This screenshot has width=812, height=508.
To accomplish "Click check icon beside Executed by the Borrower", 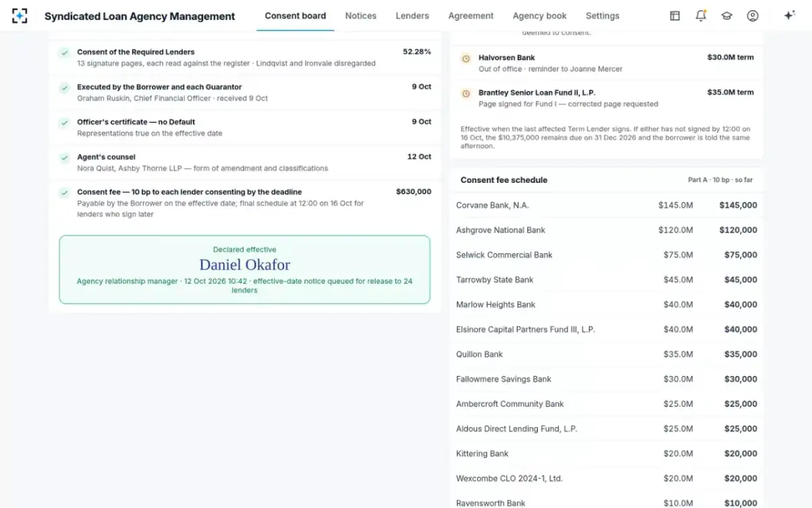I will 64,87.
